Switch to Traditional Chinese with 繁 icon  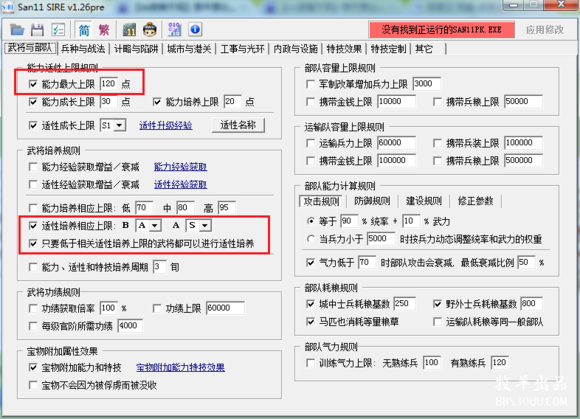click(104, 30)
